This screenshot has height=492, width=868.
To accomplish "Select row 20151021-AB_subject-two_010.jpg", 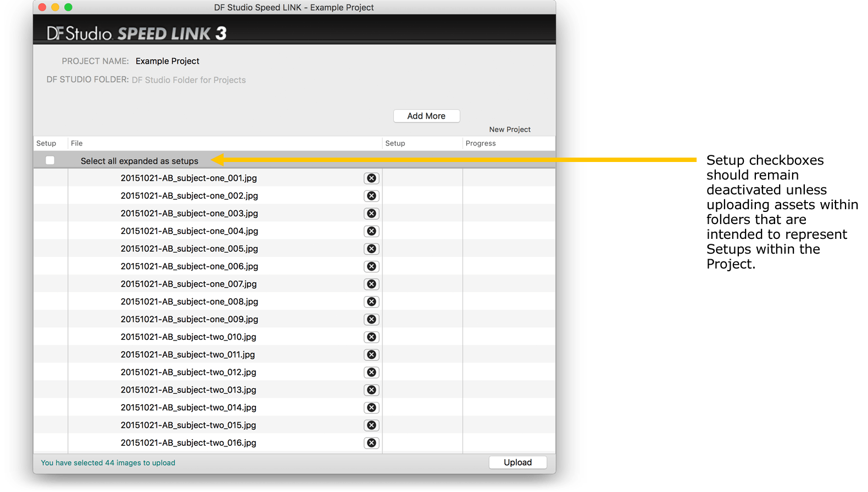I will [294, 337].
